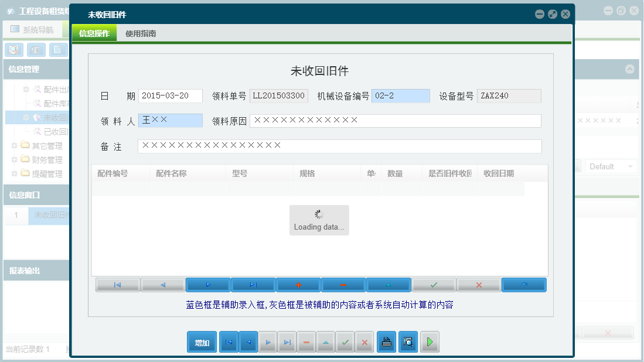The image size is (644, 362).
Task: Cancel edits with the red X icon
Action: point(479,285)
